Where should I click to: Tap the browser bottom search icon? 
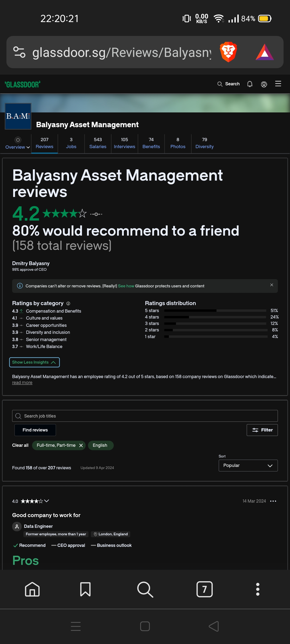pyautogui.click(x=145, y=589)
